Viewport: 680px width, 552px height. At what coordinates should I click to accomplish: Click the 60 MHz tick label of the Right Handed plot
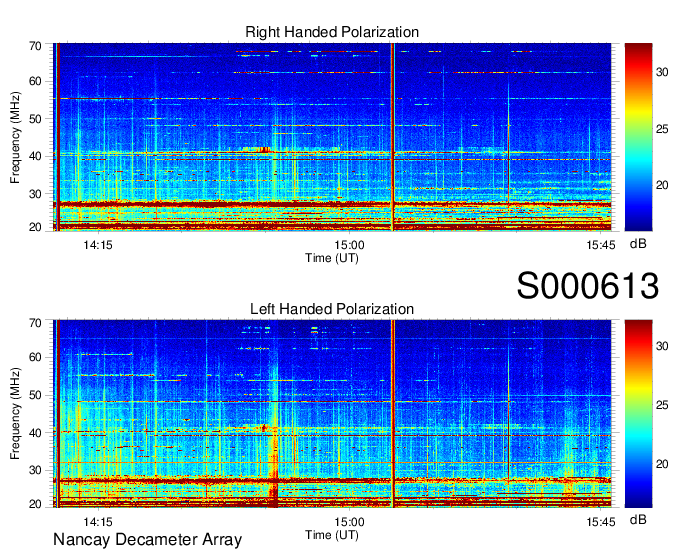coord(35,82)
